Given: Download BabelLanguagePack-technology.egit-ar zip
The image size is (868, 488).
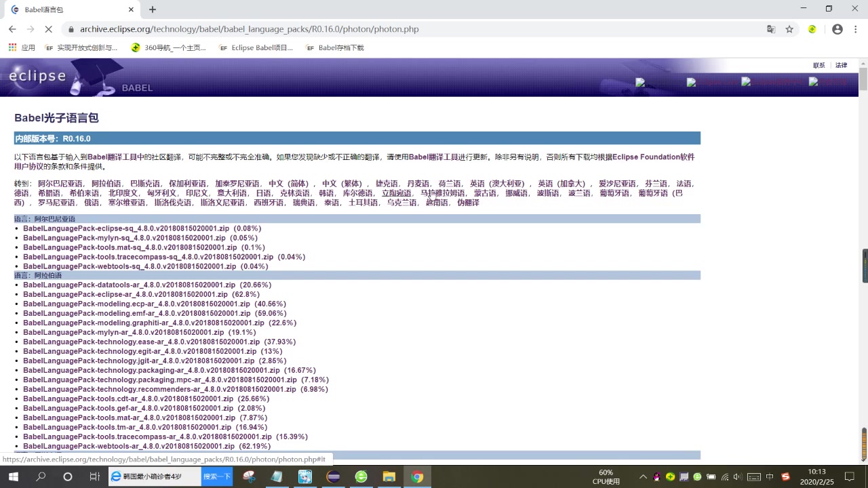Looking at the screenshot, I should pyautogui.click(x=140, y=352).
